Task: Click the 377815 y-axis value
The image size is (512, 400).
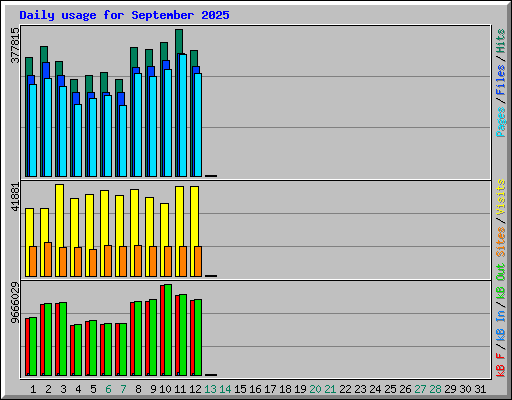Action: pos(15,45)
